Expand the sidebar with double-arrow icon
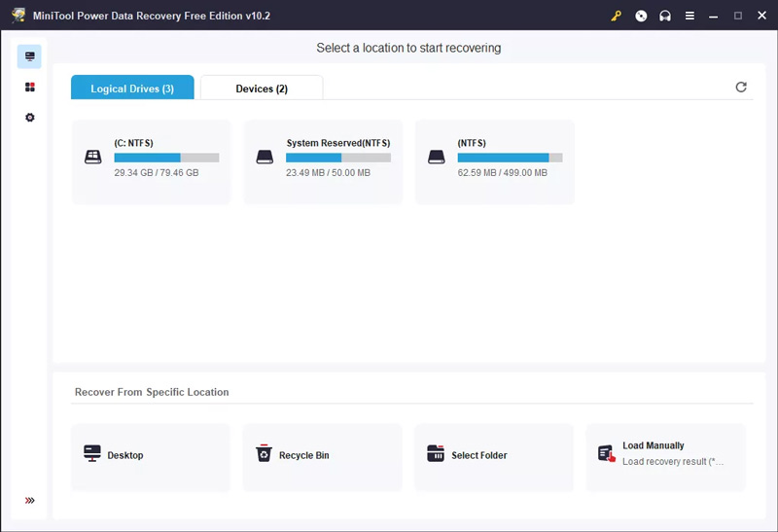Screen dimensions: 778x532 pos(29,501)
